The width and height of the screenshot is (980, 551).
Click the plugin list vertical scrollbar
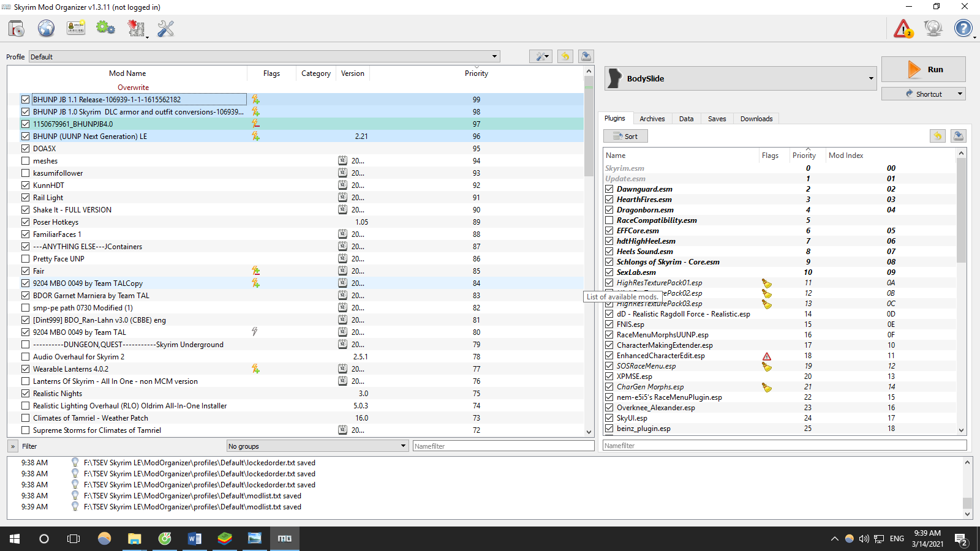961,291
